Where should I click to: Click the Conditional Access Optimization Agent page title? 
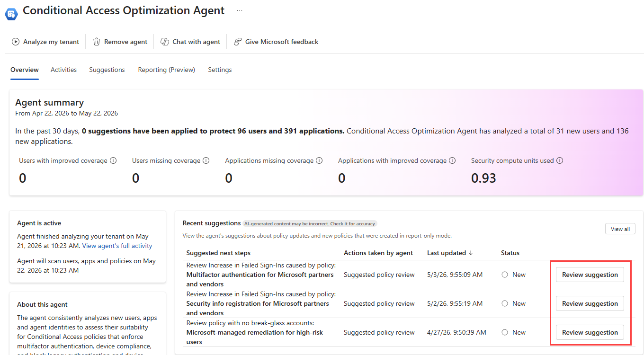[x=124, y=11]
